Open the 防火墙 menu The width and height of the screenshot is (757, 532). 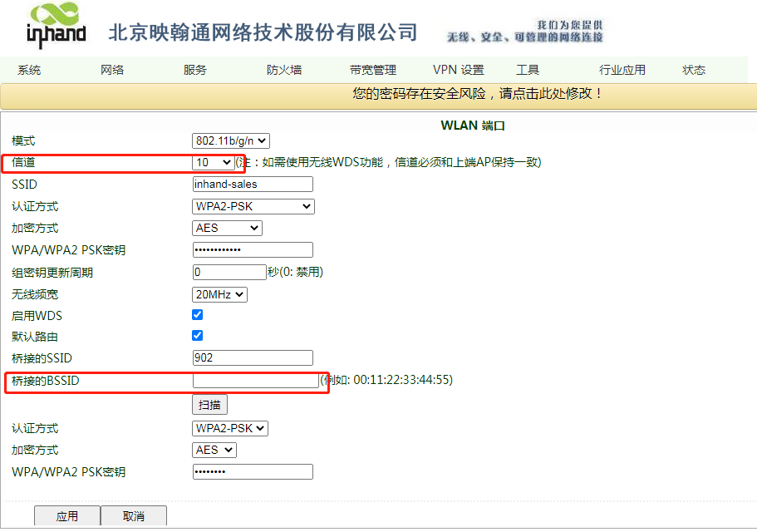click(x=284, y=70)
